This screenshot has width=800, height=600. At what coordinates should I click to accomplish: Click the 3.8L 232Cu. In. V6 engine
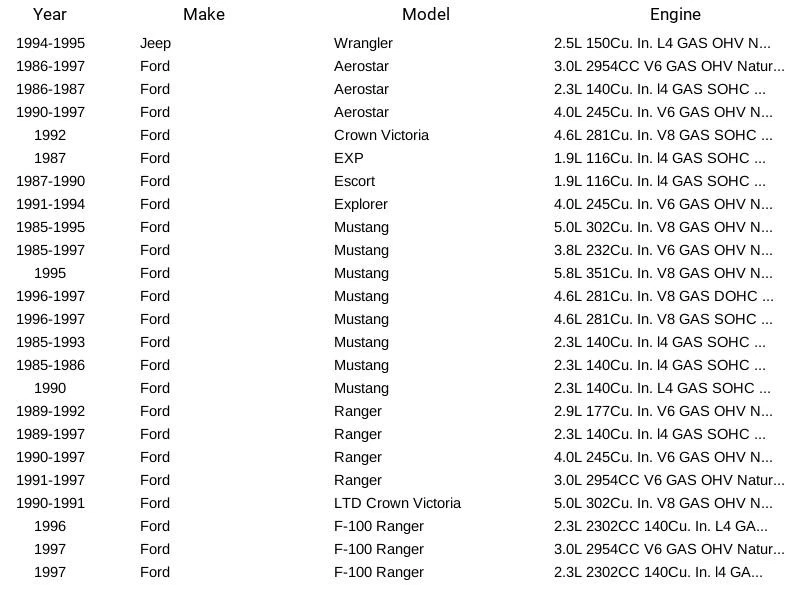pos(663,250)
